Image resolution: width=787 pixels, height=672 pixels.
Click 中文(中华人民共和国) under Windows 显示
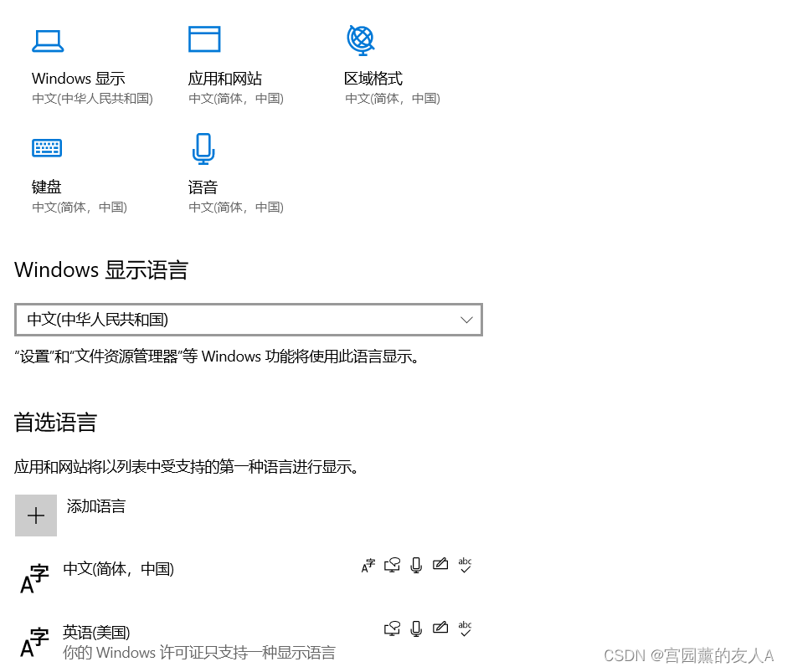pyautogui.click(x=92, y=99)
